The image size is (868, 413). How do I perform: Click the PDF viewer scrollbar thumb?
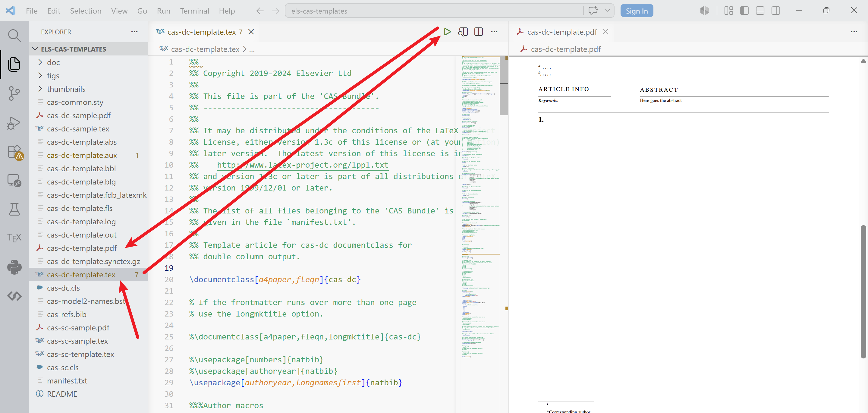[863, 292]
